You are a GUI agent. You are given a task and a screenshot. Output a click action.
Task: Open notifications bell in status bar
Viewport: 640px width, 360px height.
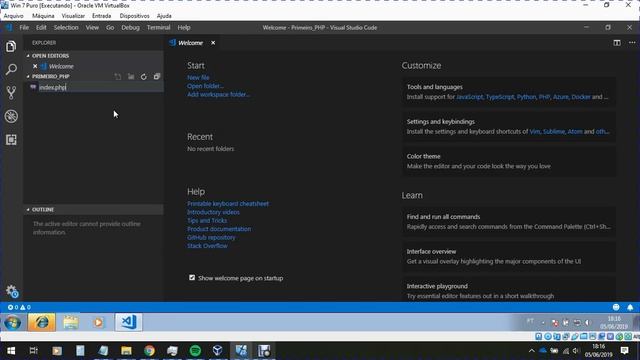(x=630, y=307)
